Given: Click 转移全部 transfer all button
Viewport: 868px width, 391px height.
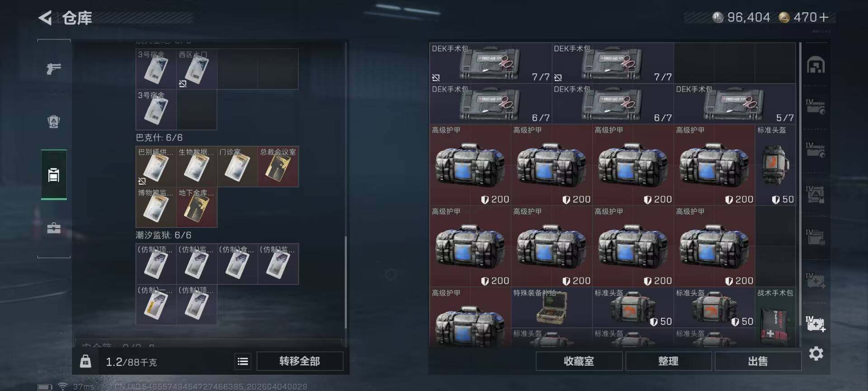Looking at the screenshot, I should [300, 361].
